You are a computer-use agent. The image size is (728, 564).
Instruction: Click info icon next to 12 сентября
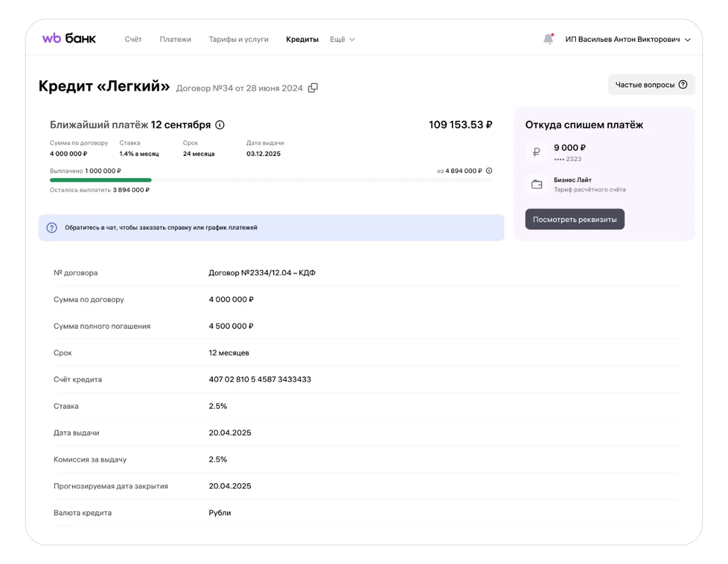(x=220, y=125)
